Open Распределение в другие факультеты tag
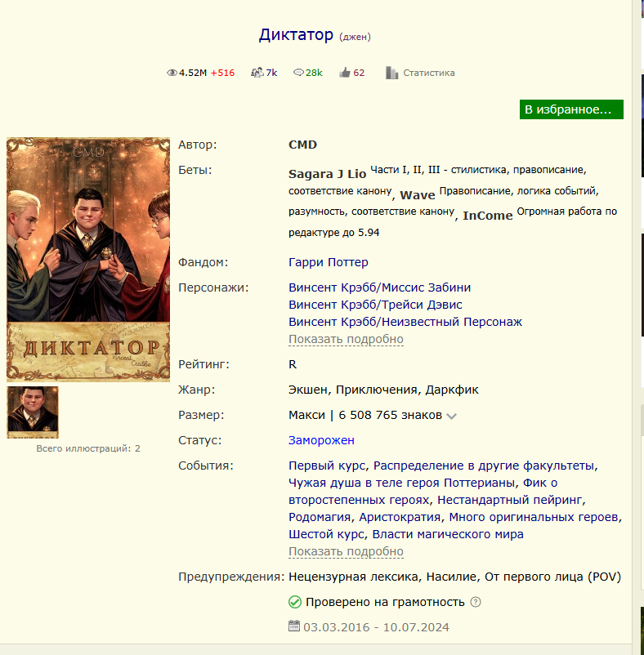644x655 pixels. 484,466
